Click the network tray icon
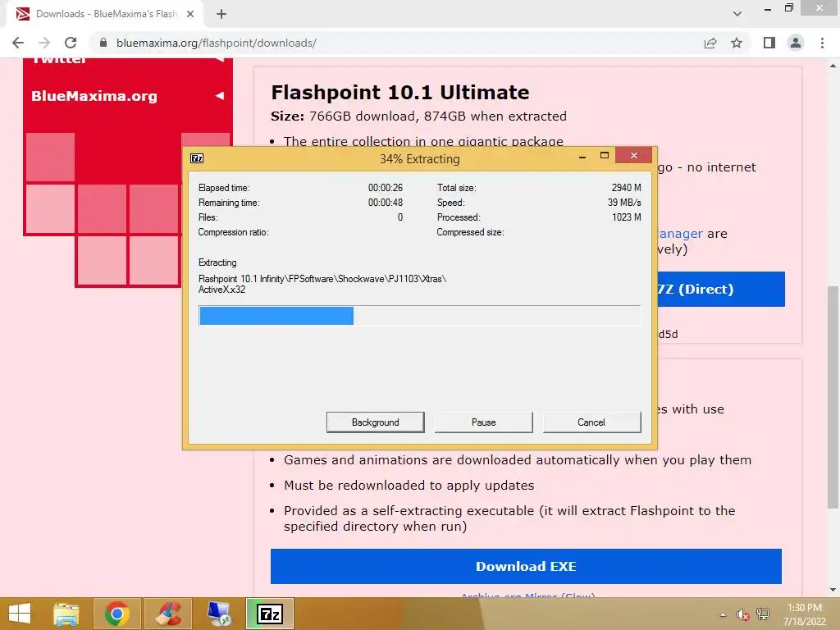This screenshot has height=630, width=840. tap(763, 614)
